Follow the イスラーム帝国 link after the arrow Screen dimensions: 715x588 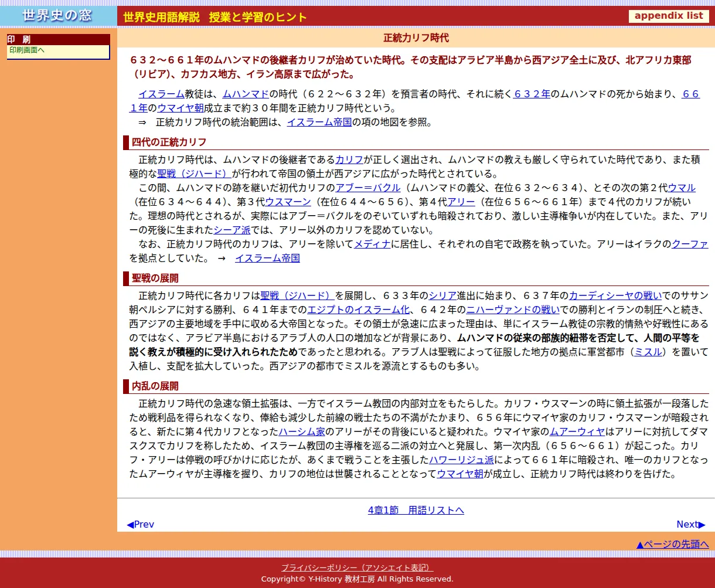coord(267,258)
